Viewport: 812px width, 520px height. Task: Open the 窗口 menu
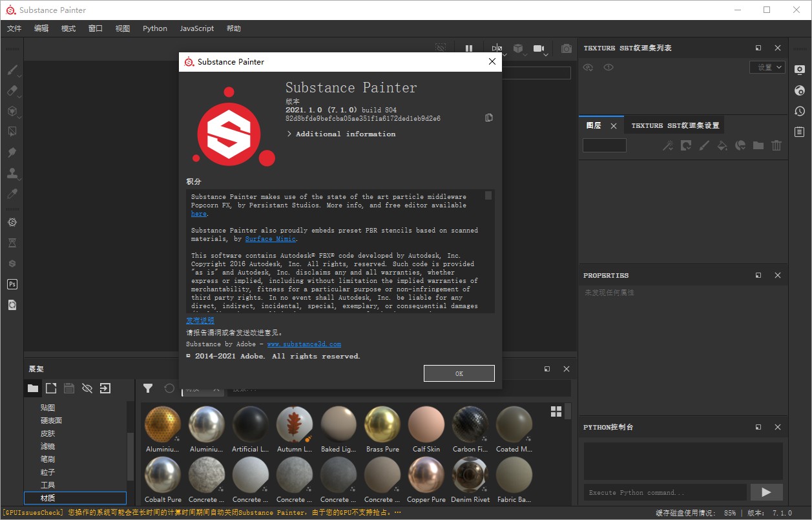click(96, 28)
